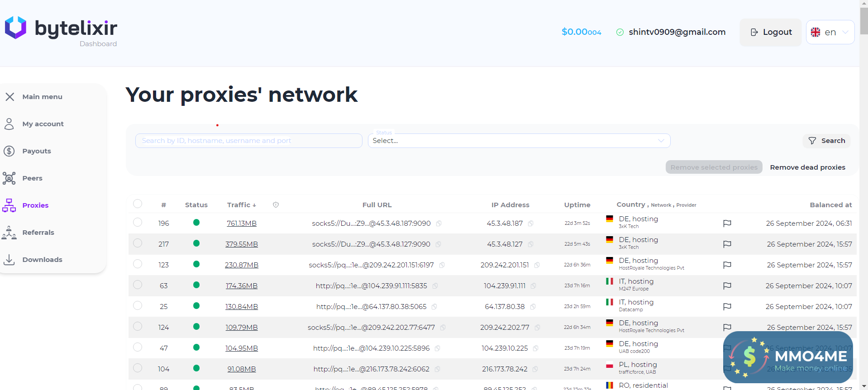Viewport: 868px width, 390px height.
Task: Open the 230.87MB traffic link
Action: pyautogui.click(x=242, y=265)
